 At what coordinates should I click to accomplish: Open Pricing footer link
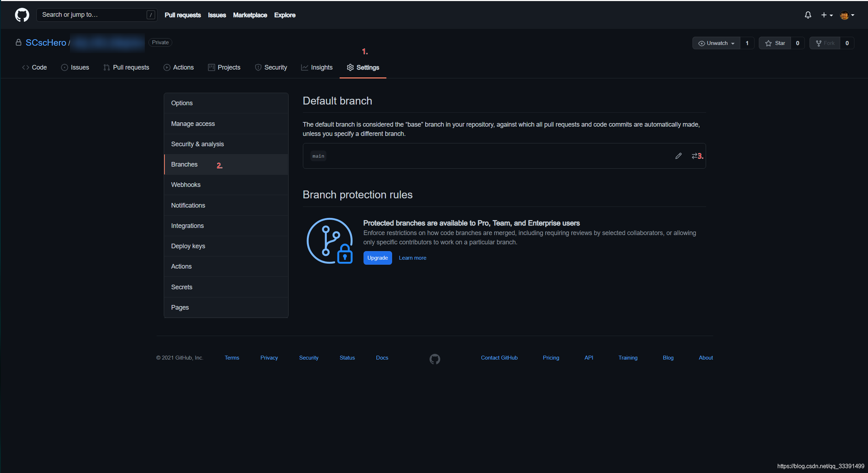tap(551, 358)
